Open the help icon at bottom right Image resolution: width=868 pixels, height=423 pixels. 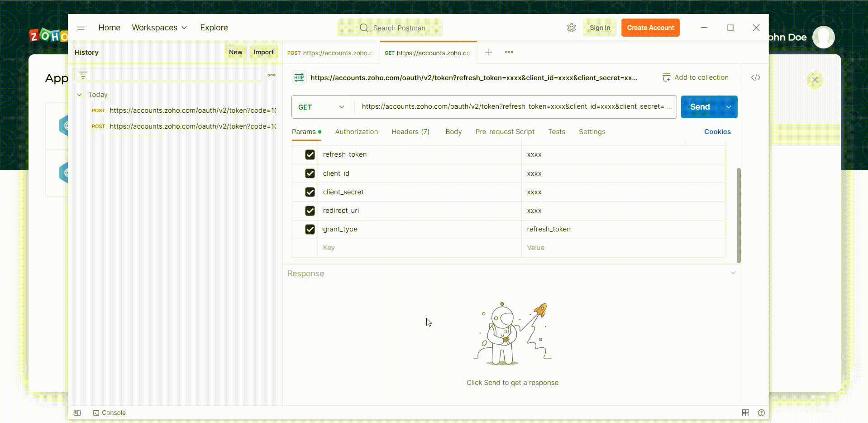tap(761, 413)
